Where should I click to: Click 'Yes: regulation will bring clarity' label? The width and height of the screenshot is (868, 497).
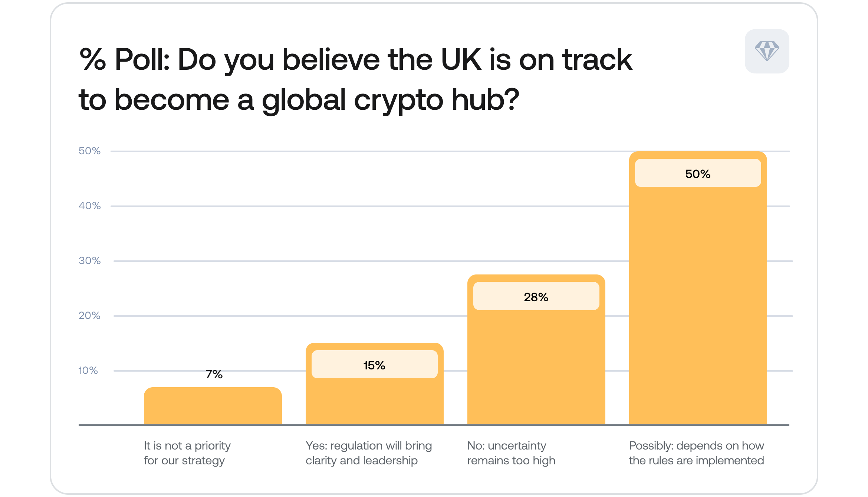[368, 453]
